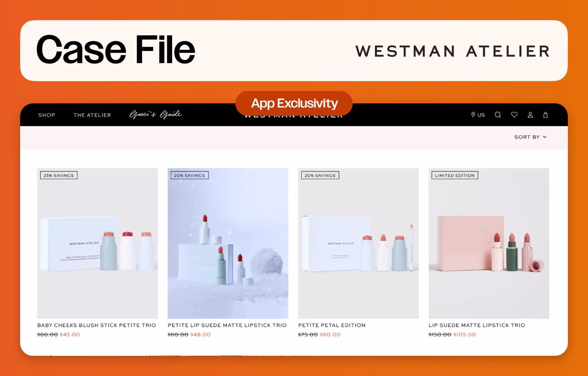This screenshot has height=376, width=588.
Task: View the Petite Petal Edition product image
Action: tap(359, 243)
